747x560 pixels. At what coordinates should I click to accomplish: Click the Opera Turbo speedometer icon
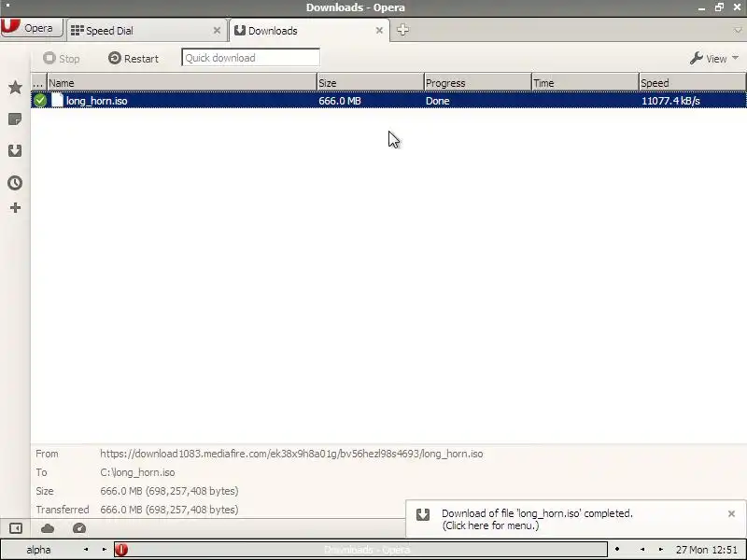pyautogui.click(x=79, y=528)
